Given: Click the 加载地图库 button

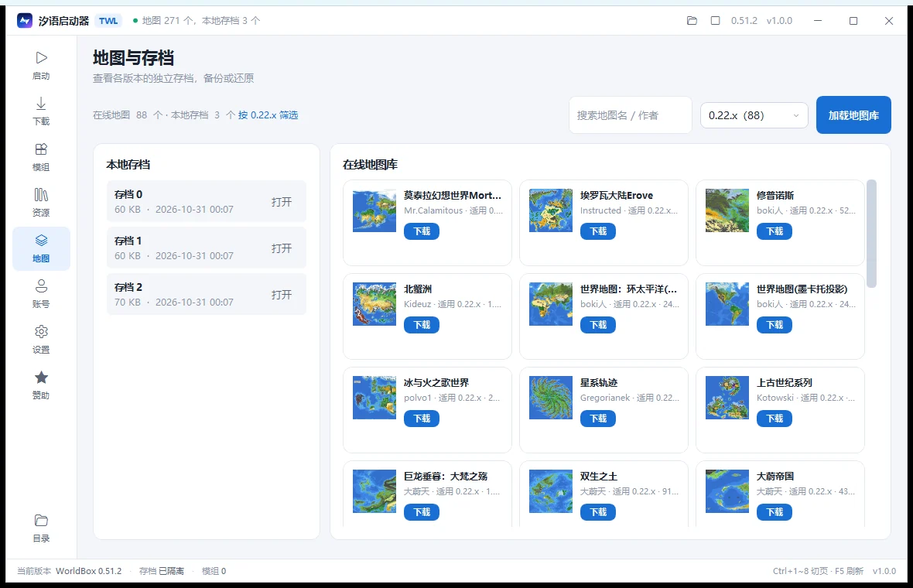Looking at the screenshot, I should coord(853,115).
